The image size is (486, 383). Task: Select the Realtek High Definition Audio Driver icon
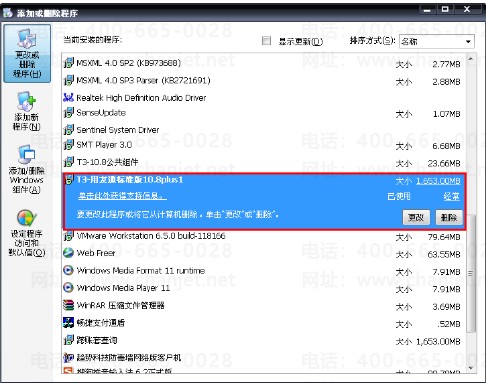tap(68, 97)
